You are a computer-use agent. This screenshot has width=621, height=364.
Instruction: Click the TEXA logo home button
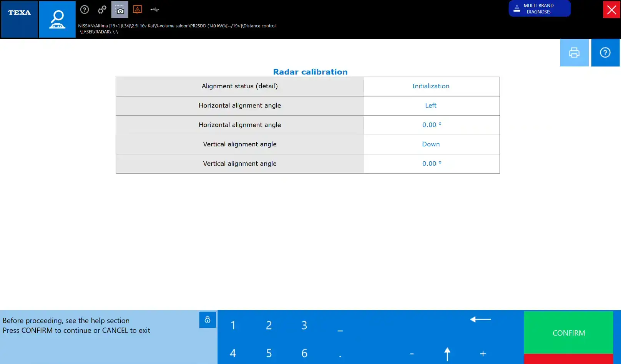click(x=19, y=19)
